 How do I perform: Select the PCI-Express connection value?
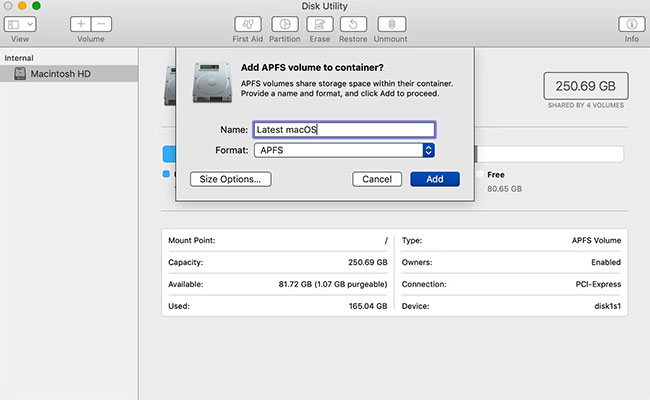coord(598,284)
